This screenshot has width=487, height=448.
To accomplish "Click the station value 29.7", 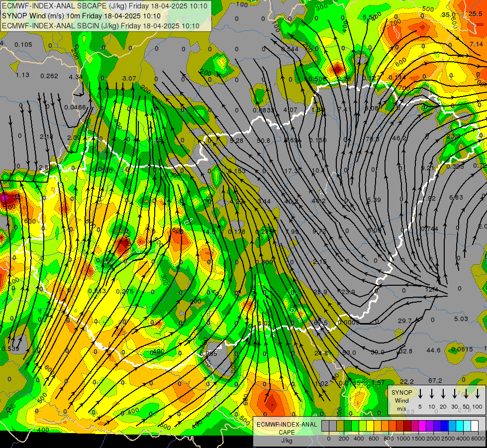I will pyautogui.click(x=405, y=321).
